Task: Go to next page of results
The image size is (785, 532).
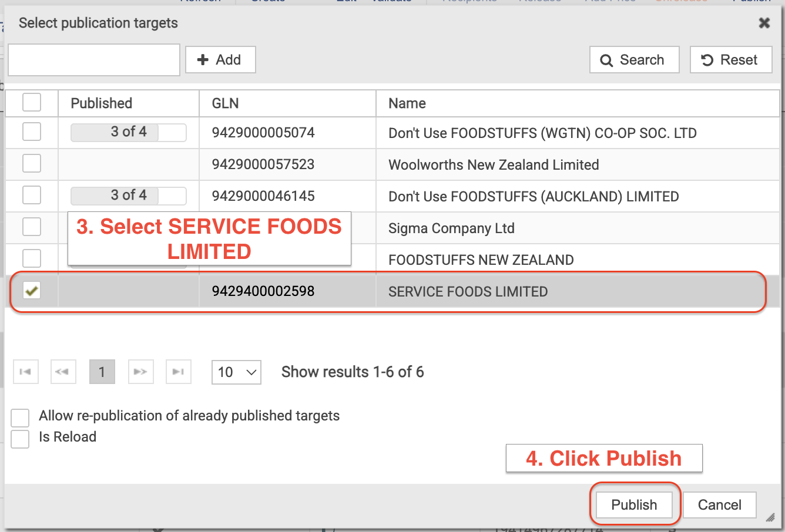Action: (140, 372)
